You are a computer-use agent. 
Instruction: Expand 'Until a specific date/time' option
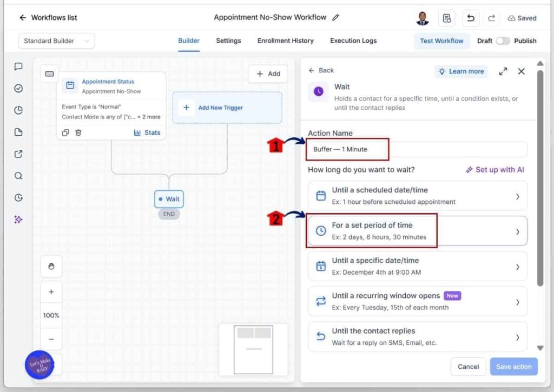(x=418, y=266)
